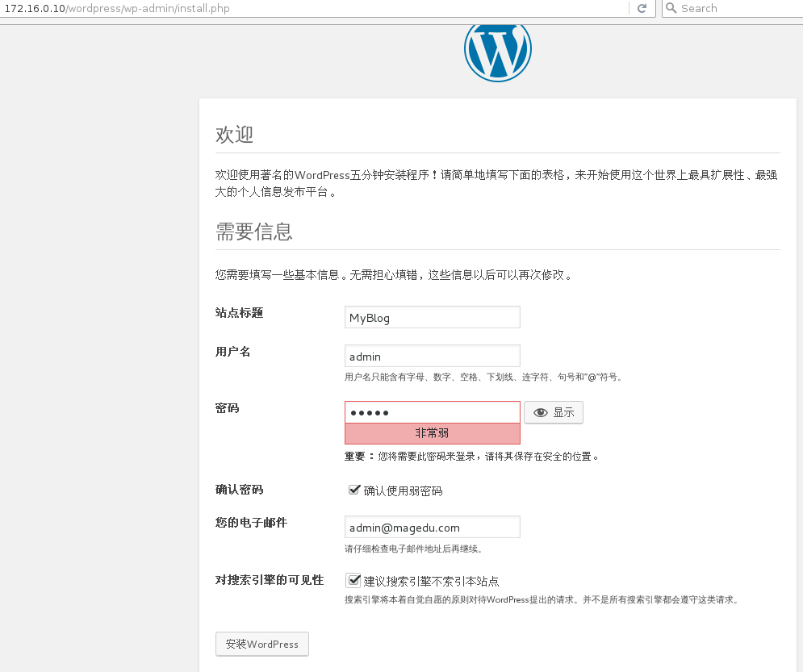Click the magnifier icon in the search box
Screen dimensions: 803x672
[671, 8]
